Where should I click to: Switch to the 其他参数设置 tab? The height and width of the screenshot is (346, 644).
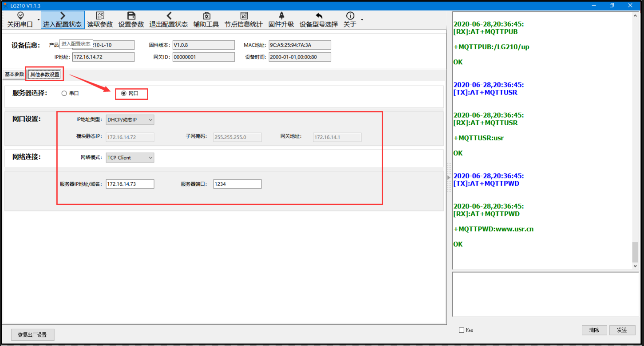44,75
